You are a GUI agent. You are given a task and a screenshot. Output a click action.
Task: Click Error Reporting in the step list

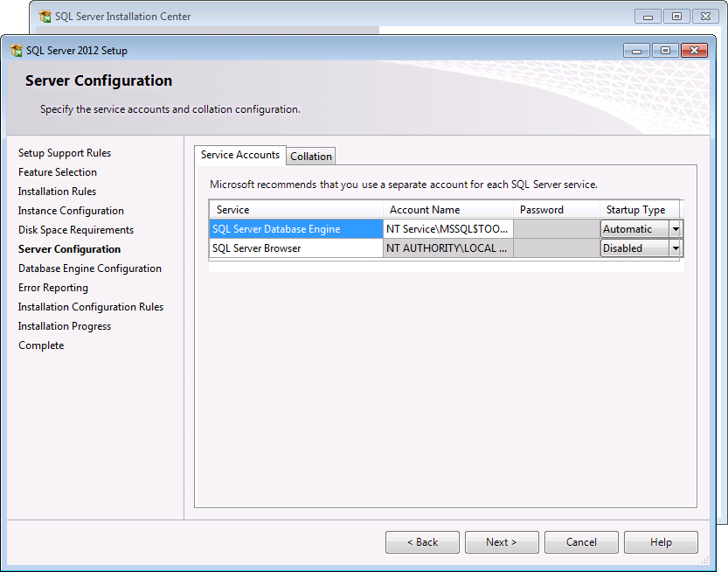coord(53,288)
